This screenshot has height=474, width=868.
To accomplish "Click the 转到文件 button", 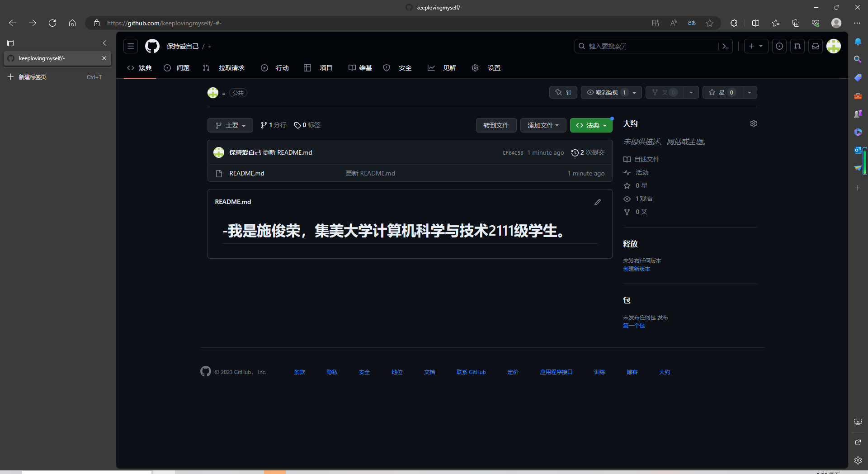I will tap(496, 125).
